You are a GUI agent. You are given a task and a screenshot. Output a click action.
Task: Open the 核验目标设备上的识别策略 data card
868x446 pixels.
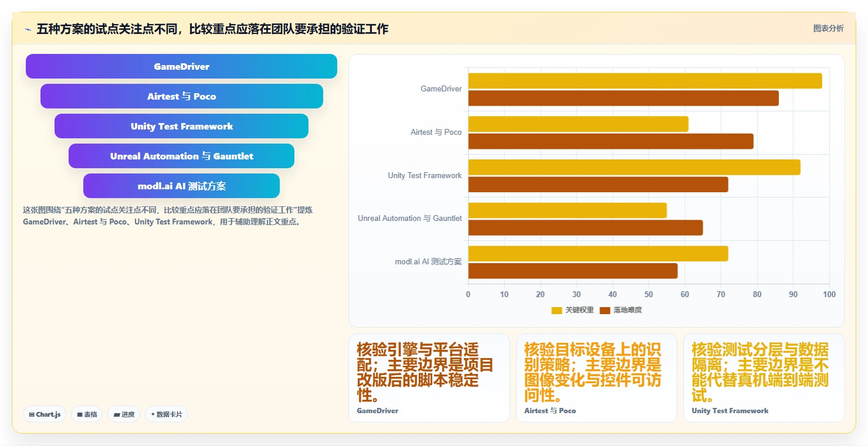(596, 378)
